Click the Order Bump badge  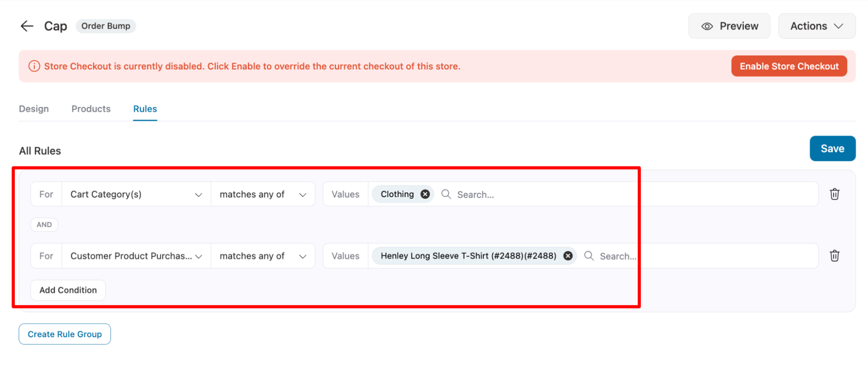coord(106,26)
